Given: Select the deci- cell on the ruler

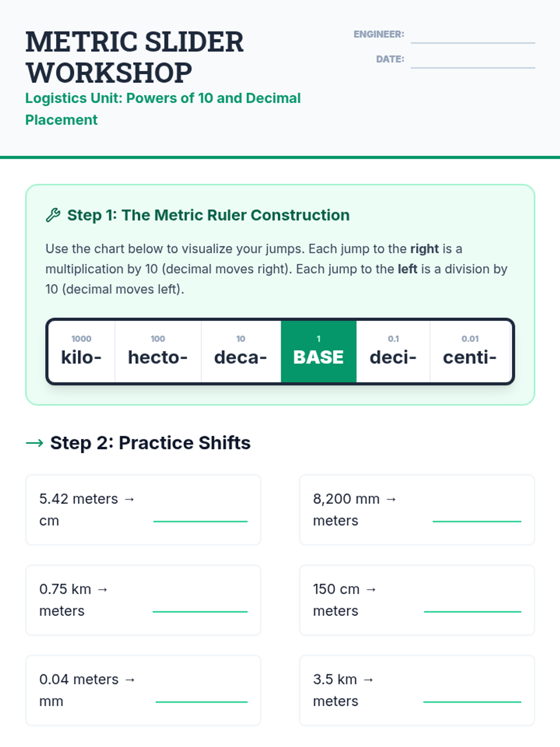Looking at the screenshot, I should click(x=393, y=352).
